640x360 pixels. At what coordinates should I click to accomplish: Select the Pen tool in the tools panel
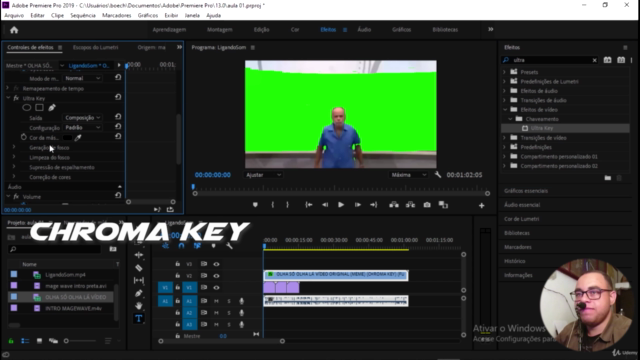[x=139, y=293]
